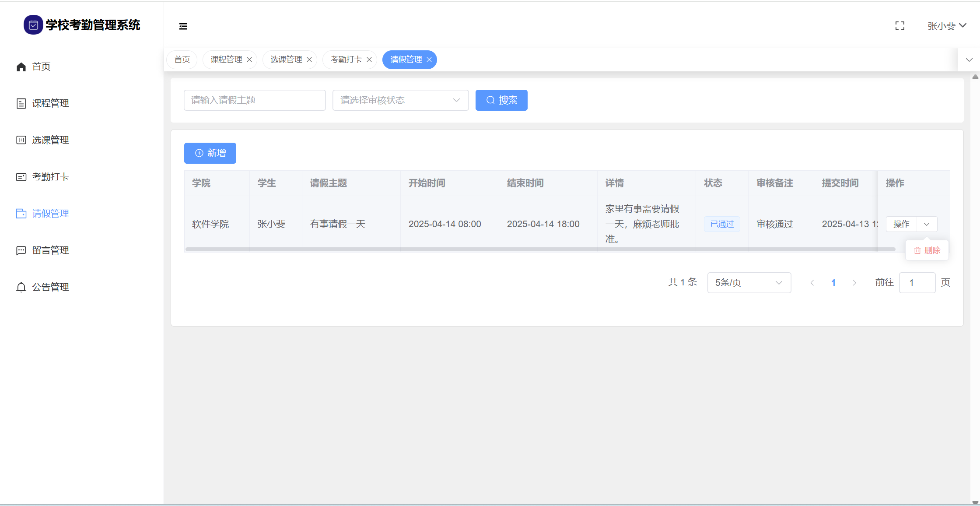The image size is (980, 506).
Task: Go to 考勤打卡 in the sidebar
Action: (50, 177)
